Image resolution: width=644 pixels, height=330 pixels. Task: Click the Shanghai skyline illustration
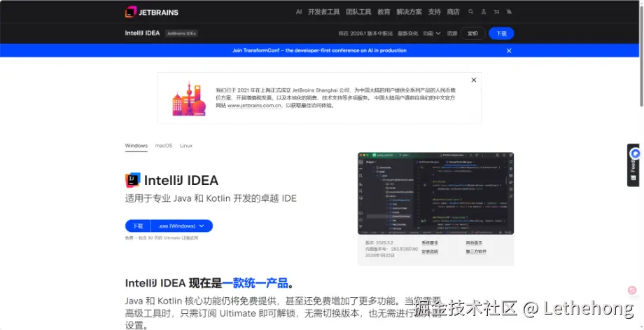188,99
